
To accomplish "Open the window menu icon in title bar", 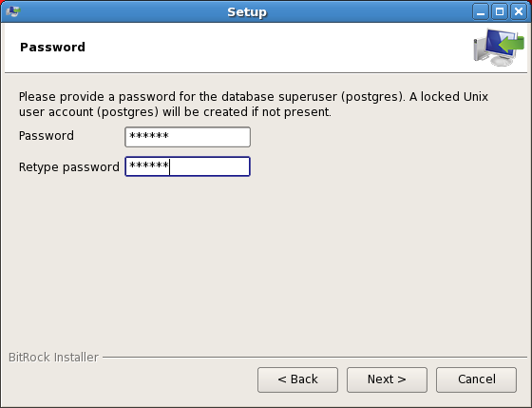I will [x=13, y=11].
